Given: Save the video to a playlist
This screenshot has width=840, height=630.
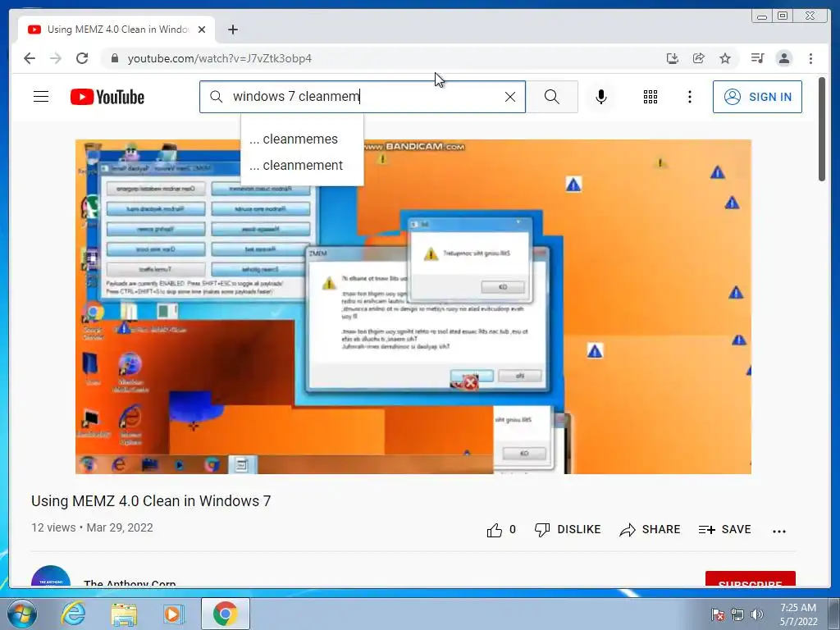Looking at the screenshot, I should (725, 529).
